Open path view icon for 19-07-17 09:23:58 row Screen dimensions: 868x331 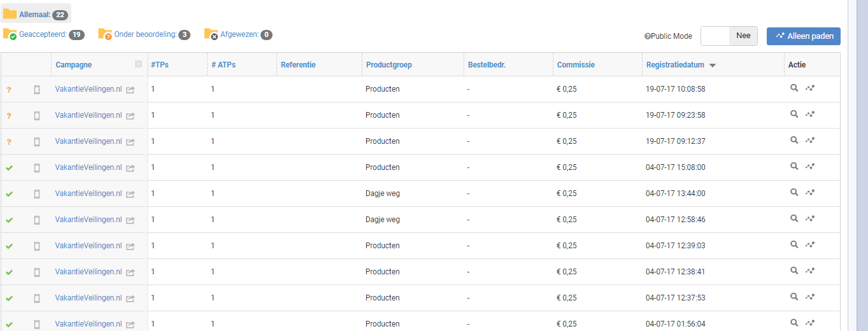810,114
